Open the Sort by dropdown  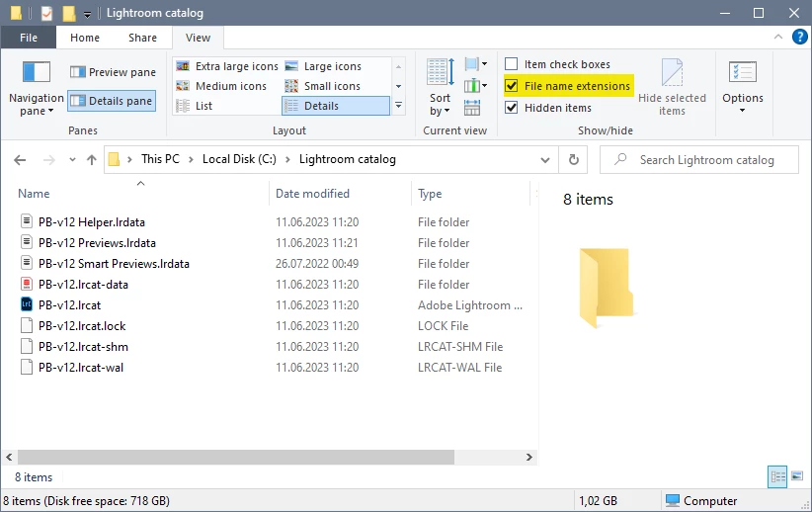pyautogui.click(x=441, y=88)
